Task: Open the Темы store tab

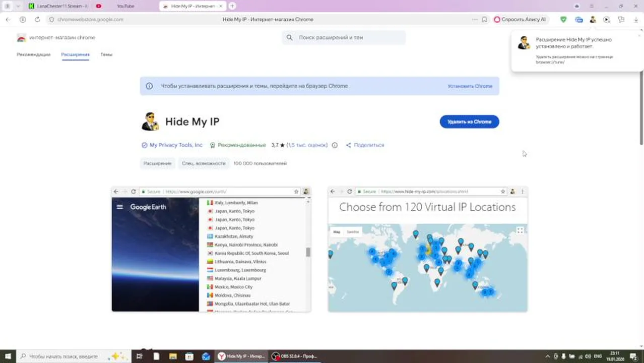Action: tap(106, 54)
